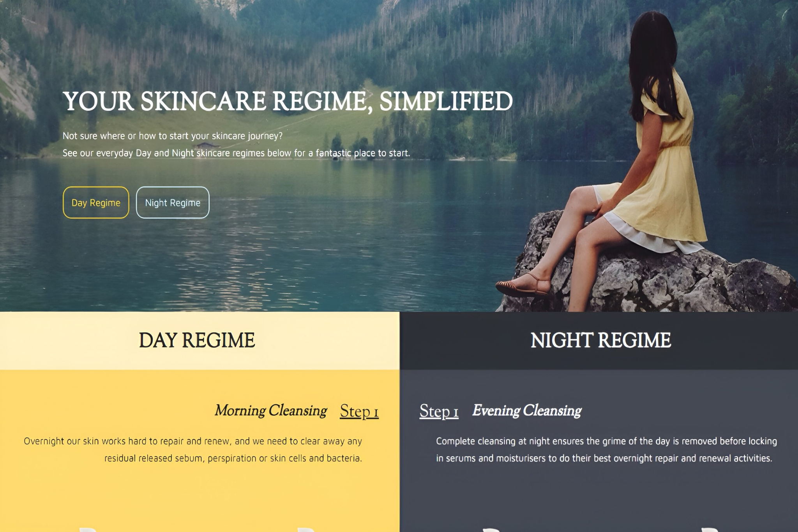Click the 'residual released sebum' text line
The height and width of the screenshot is (532, 798).
click(x=233, y=458)
